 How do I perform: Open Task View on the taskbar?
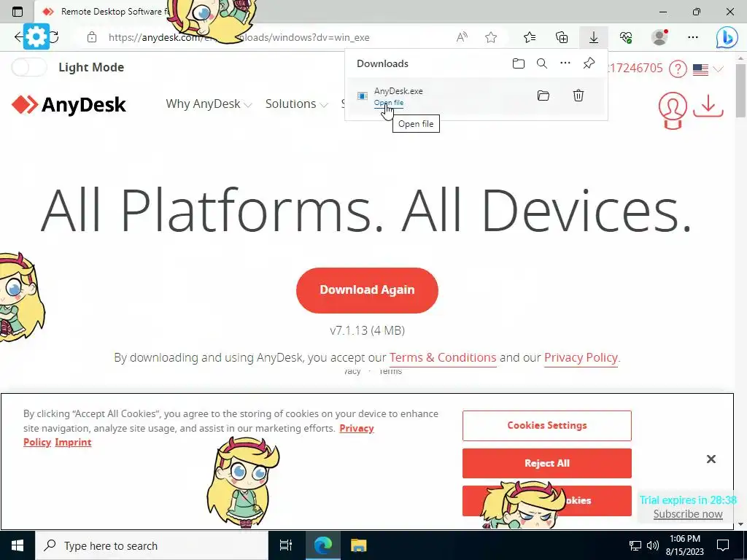pyautogui.click(x=285, y=545)
